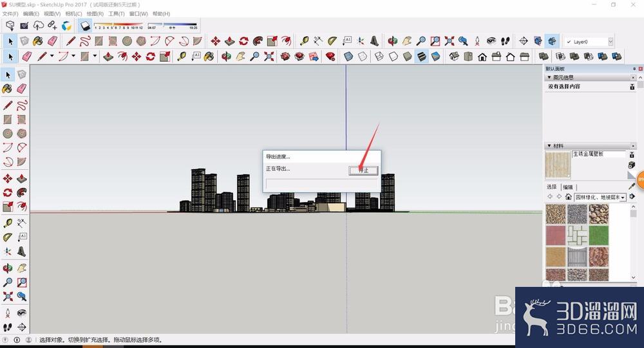This screenshot has width=644, height=348.
Task: Click the cloud Share Model icon
Action: click(x=38, y=26)
